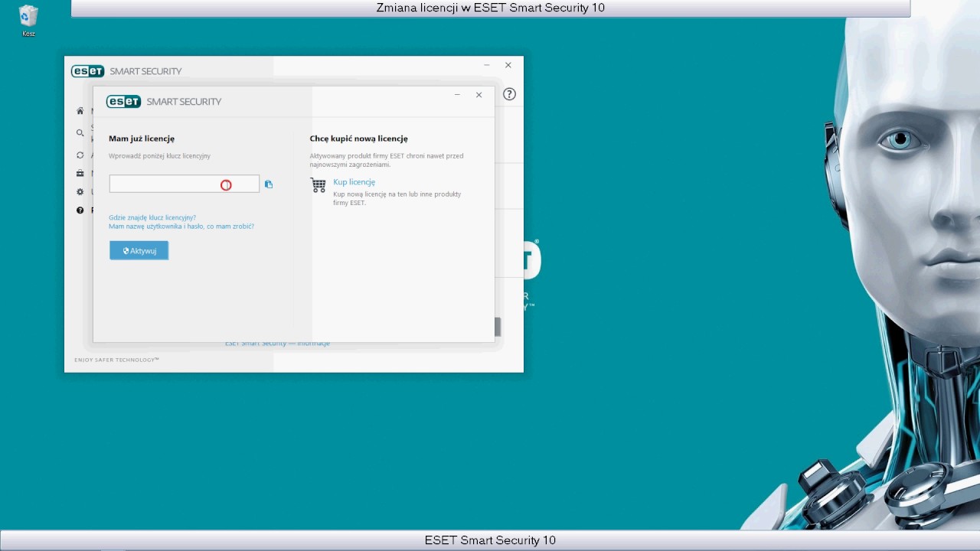Focus the license key input field
Image resolution: width=980 pixels, height=551 pixels.
click(x=185, y=184)
